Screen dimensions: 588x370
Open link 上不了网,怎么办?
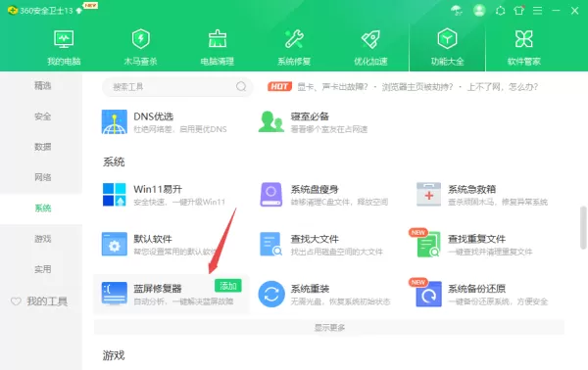tap(503, 87)
